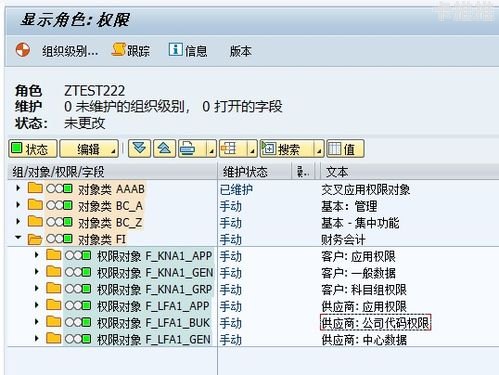Click folder icon of F_LFA1_APP row

(54, 305)
